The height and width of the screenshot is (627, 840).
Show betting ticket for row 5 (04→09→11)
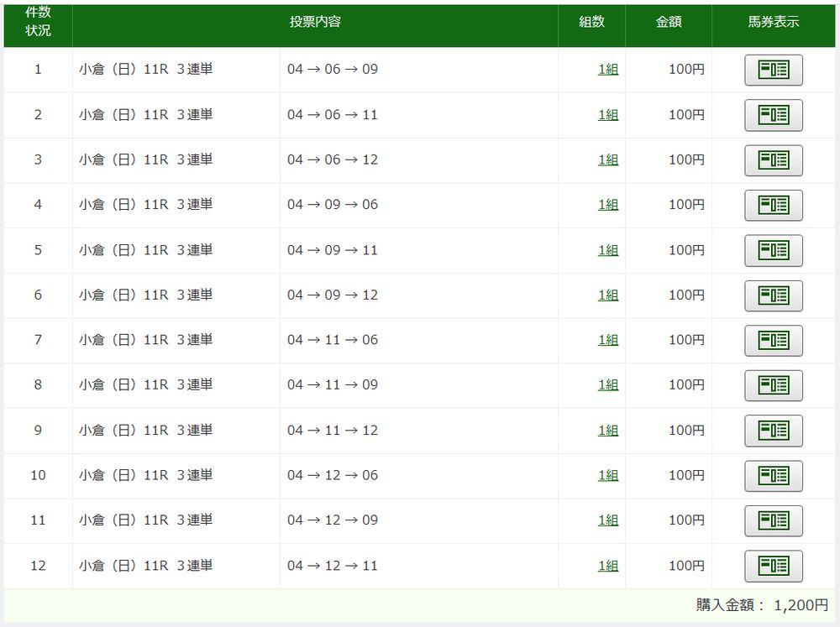click(773, 250)
